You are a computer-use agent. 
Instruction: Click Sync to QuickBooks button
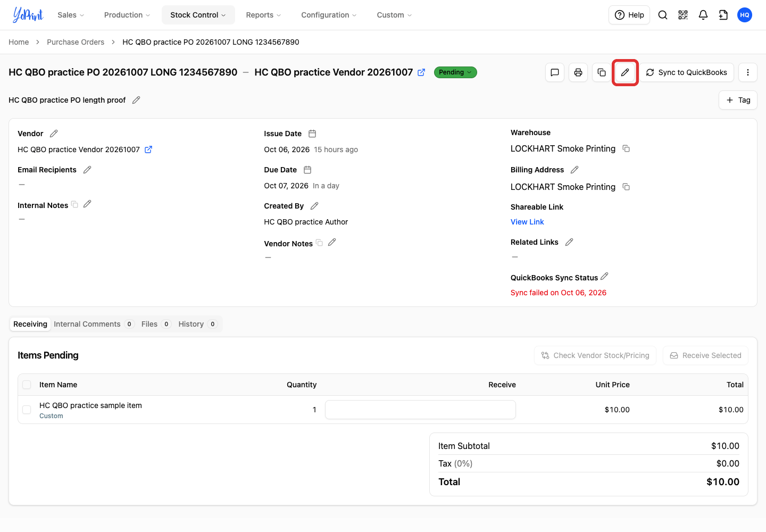pos(686,72)
